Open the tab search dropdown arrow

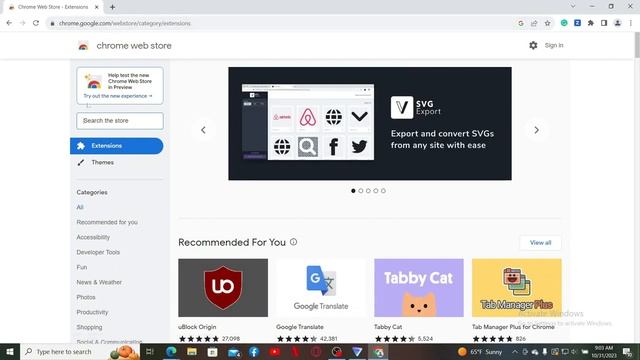pyautogui.click(x=573, y=6)
